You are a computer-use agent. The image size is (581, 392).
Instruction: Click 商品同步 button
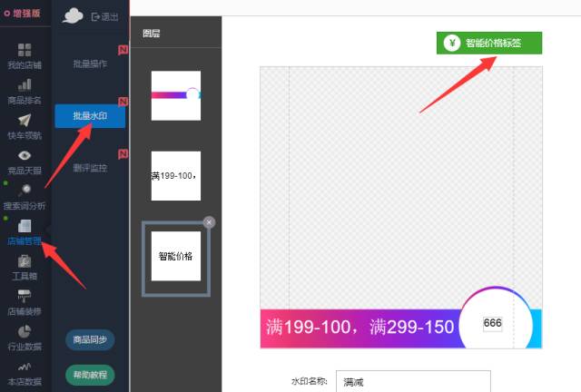pyautogui.click(x=90, y=339)
